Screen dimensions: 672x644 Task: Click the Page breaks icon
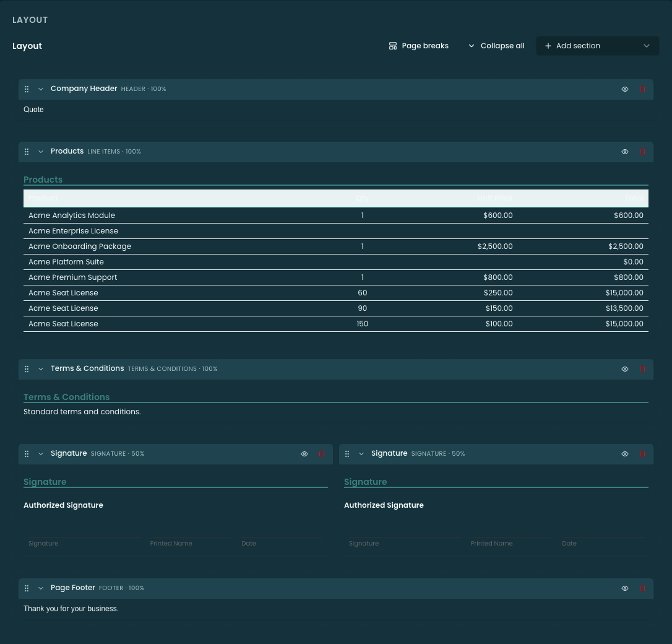click(392, 46)
